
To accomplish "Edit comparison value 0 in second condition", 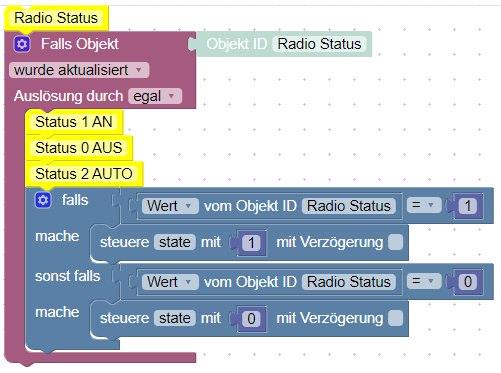I will [468, 282].
